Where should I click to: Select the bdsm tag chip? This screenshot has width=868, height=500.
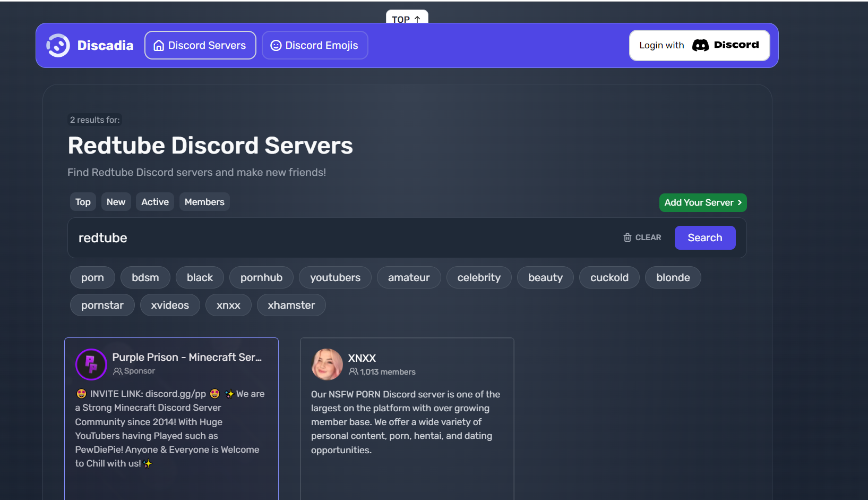145,277
